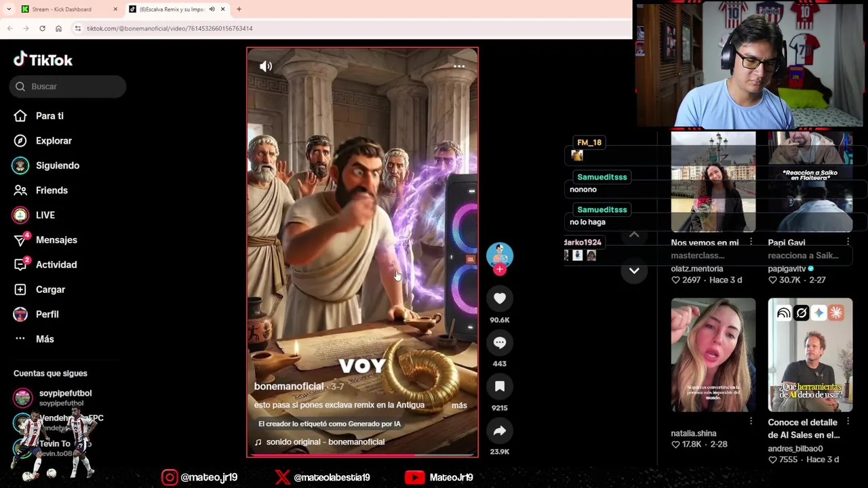Image resolution: width=868 pixels, height=488 pixels.
Task: Open natalia.shina video thumbnail
Action: pyautogui.click(x=713, y=354)
